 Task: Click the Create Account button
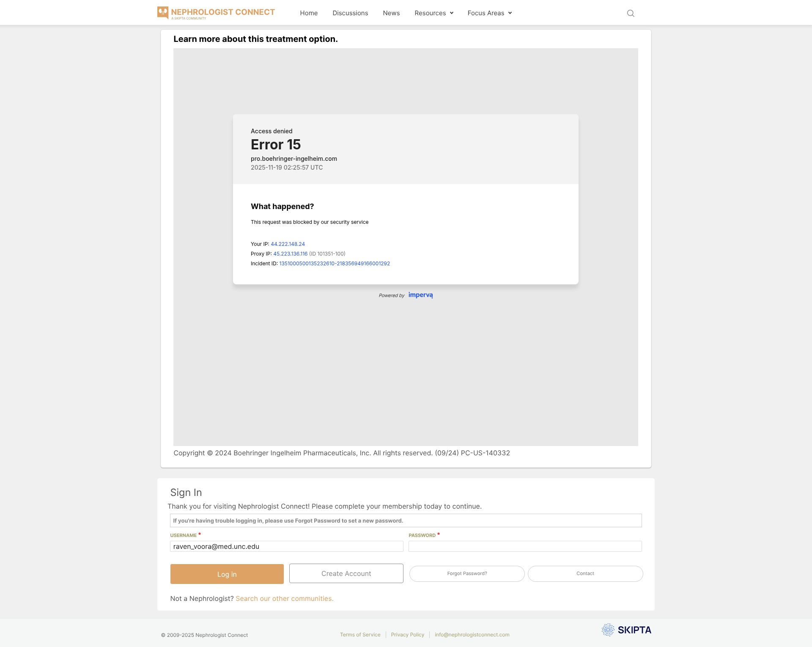[346, 573]
